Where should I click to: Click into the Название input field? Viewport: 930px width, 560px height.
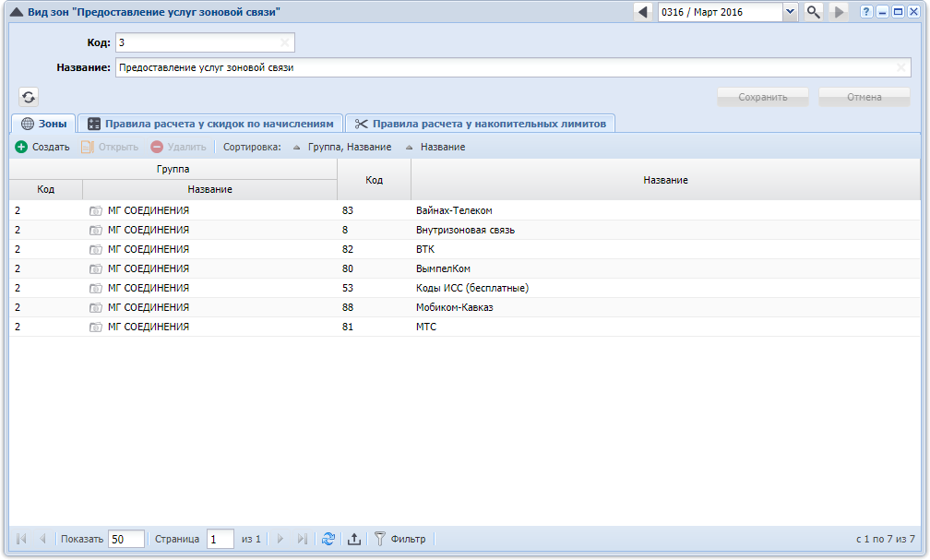point(513,67)
